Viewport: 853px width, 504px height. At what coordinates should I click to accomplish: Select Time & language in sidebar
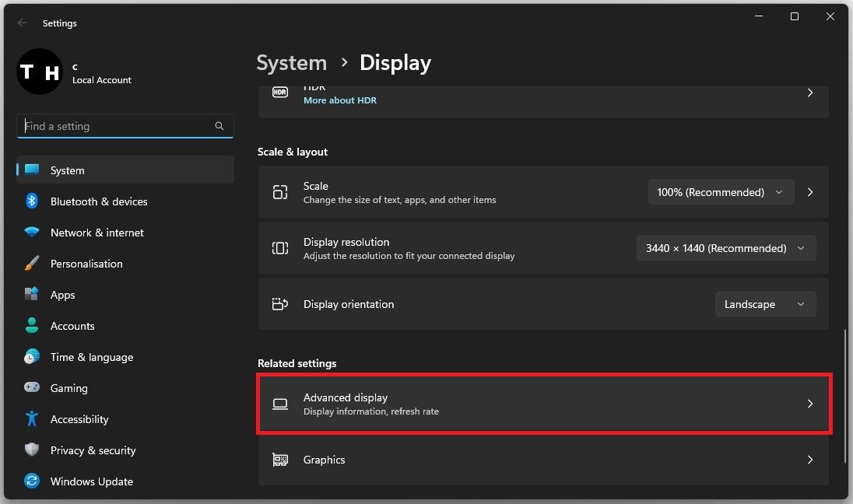click(x=92, y=357)
